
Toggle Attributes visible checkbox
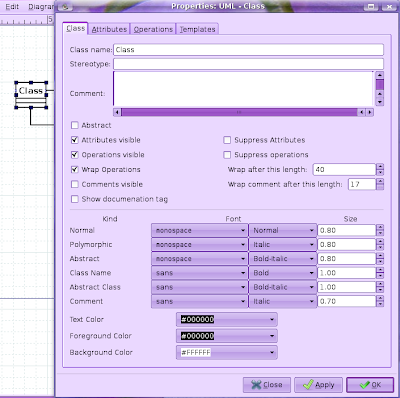(x=75, y=140)
